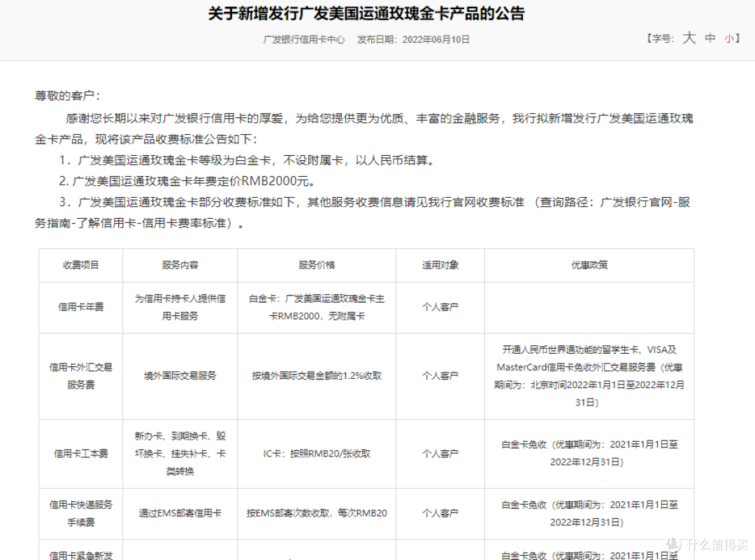The image size is (755, 560).
Task: Click the cell starting 新办卡、到期换卡
Action: point(180,454)
